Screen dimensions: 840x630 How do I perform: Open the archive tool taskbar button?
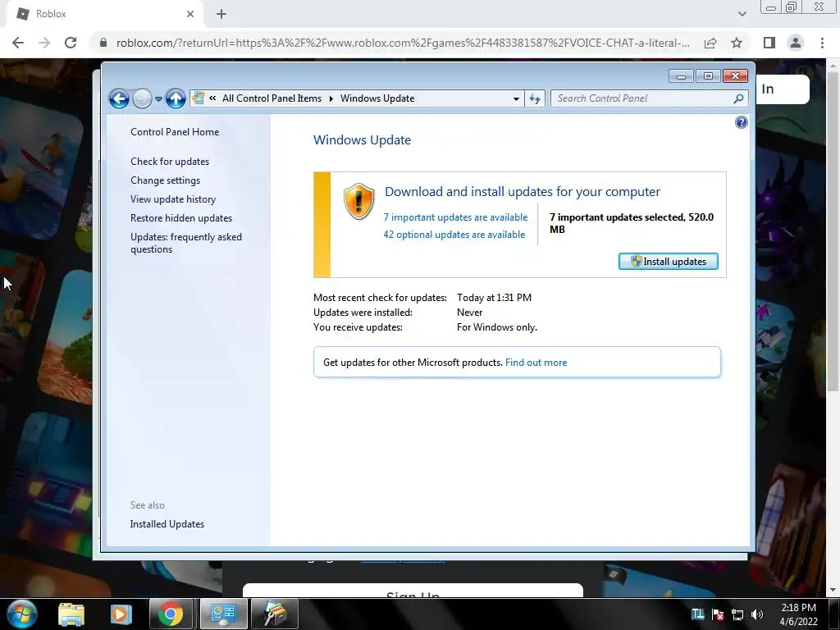coord(274,614)
